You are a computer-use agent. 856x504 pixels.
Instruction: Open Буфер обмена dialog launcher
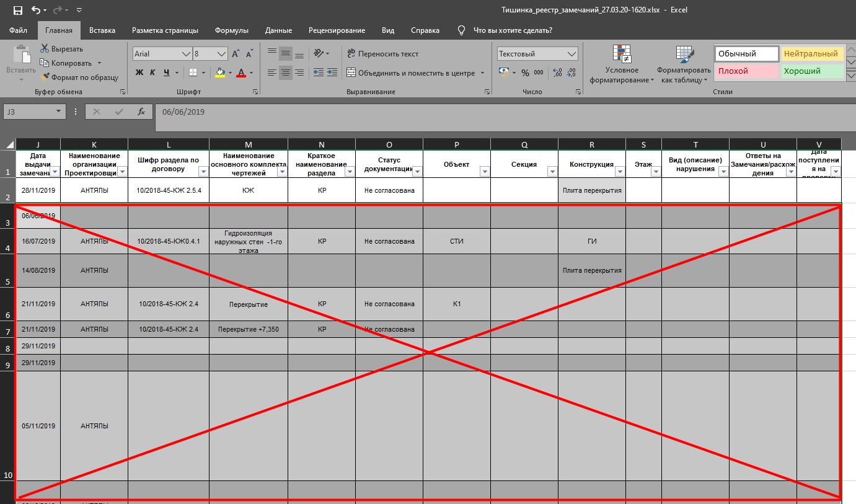coord(122,92)
